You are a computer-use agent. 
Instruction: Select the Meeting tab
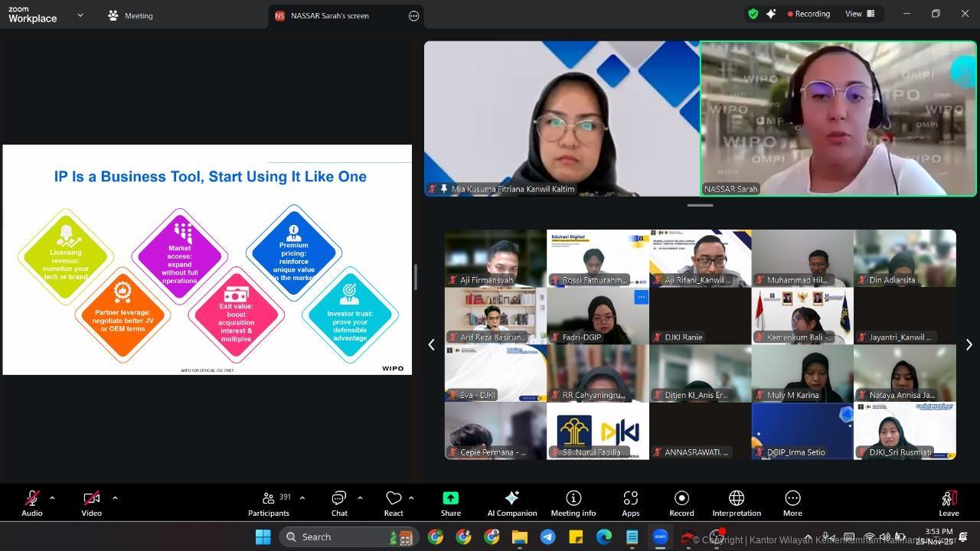tap(130, 15)
